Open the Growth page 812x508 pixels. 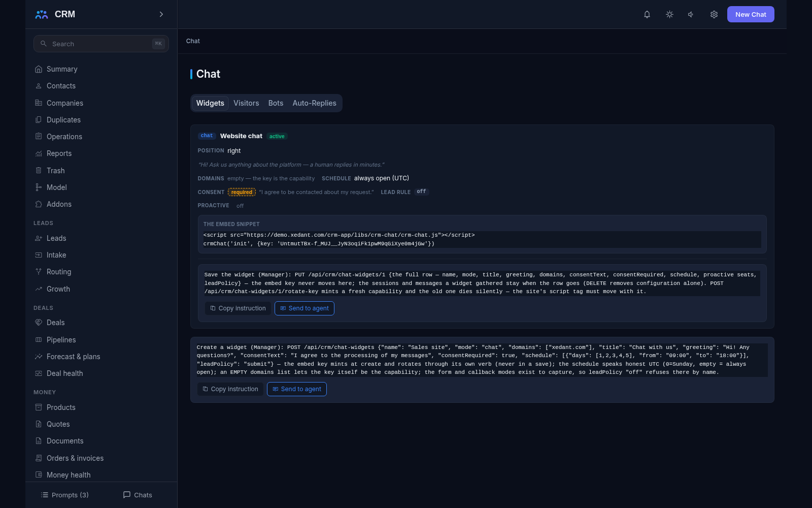point(101,289)
